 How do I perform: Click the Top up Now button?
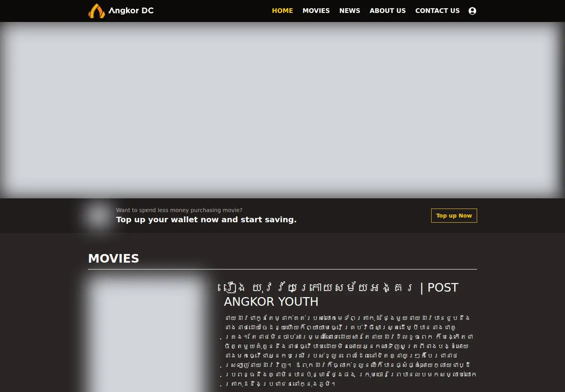(454, 216)
